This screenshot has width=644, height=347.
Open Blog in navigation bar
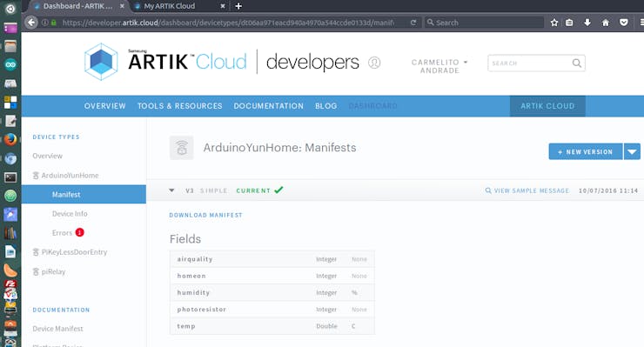(326, 106)
